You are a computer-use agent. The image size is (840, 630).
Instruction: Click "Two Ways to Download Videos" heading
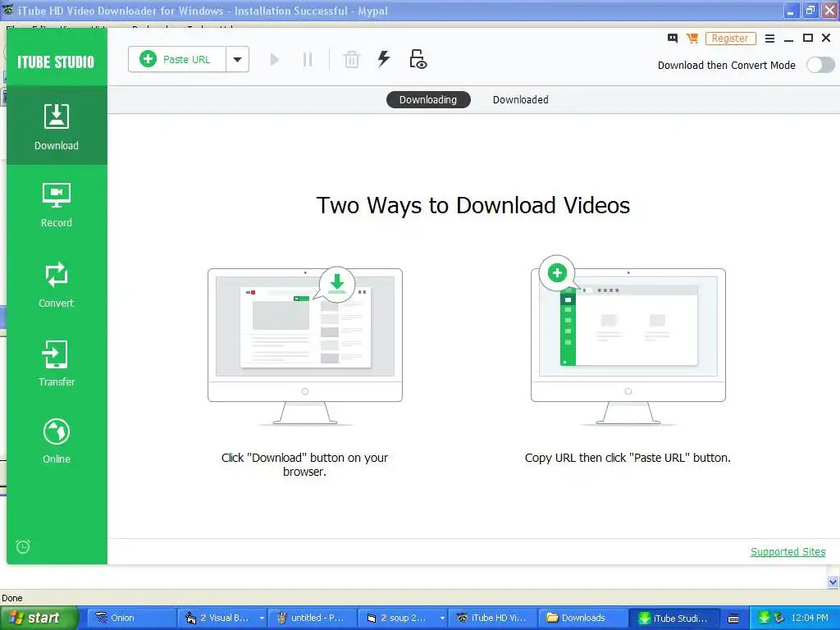[x=473, y=205]
